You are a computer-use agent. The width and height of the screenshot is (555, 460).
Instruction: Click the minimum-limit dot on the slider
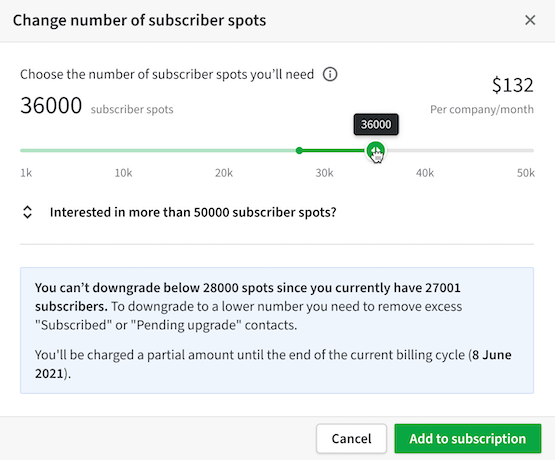[299, 151]
